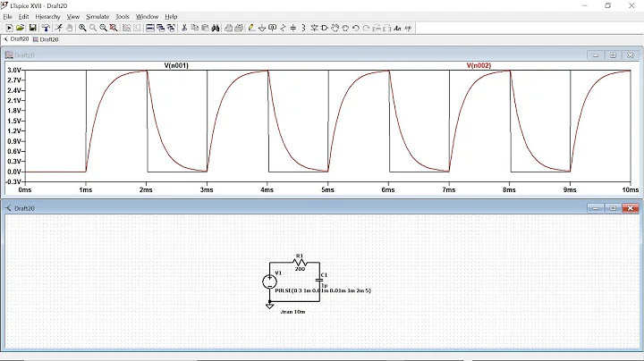Click the Rotate toolbar icon
This screenshot has width=644, height=361.
[x=377, y=28]
